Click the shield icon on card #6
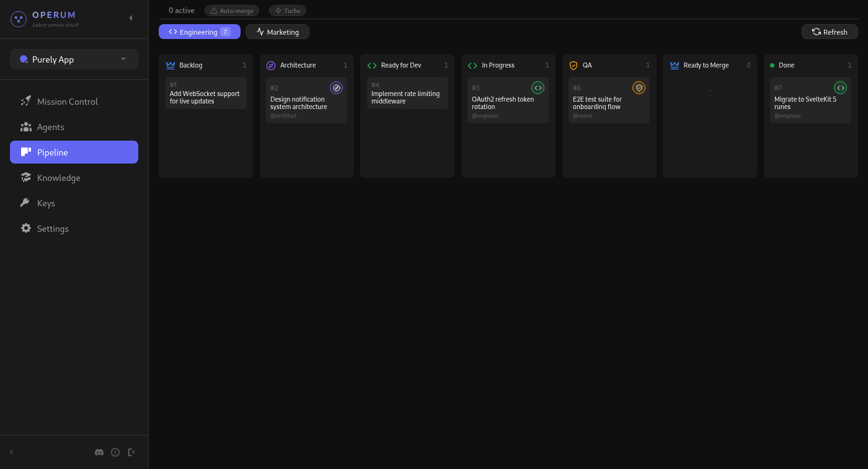 [639, 88]
